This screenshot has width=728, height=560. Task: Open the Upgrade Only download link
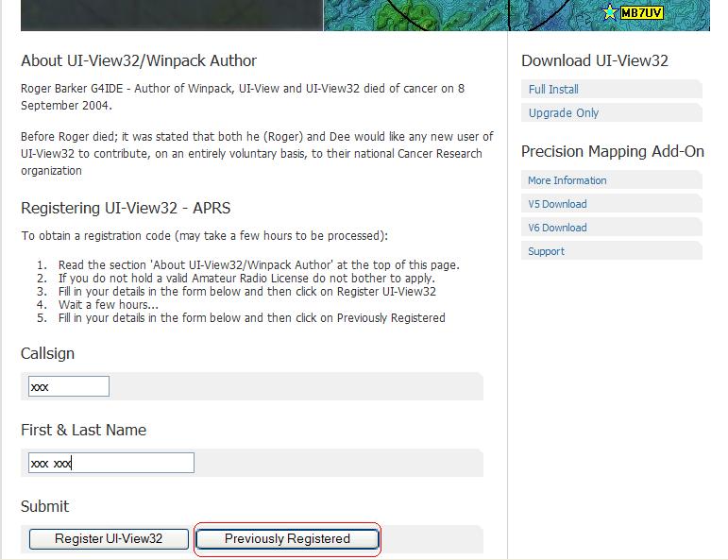pyautogui.click(x=563, y=112)
